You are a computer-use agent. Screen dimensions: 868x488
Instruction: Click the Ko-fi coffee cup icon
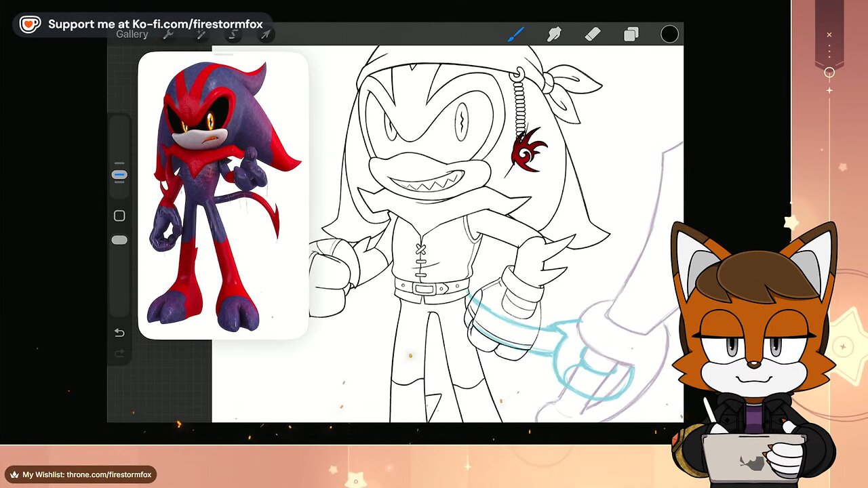(x=29, y=24)
